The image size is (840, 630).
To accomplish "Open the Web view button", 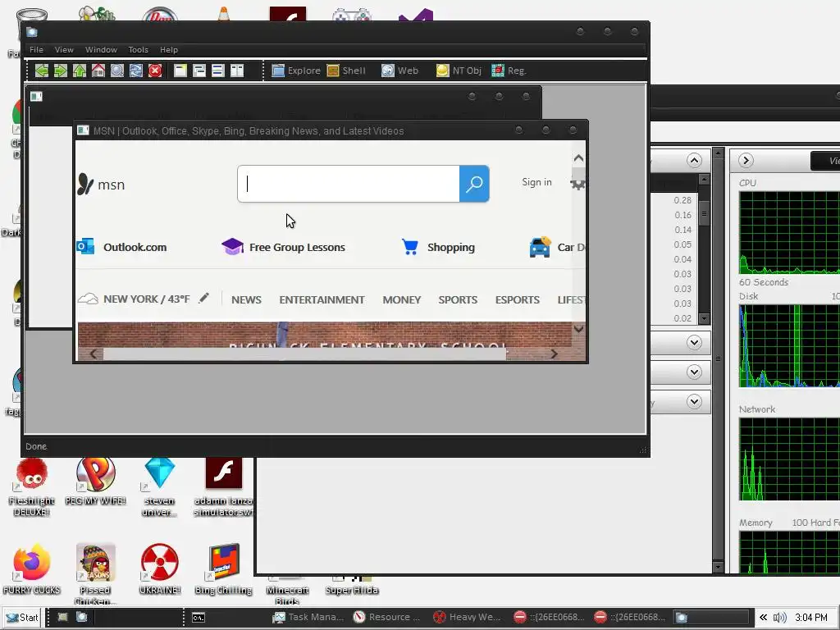I will pos(399,71).
